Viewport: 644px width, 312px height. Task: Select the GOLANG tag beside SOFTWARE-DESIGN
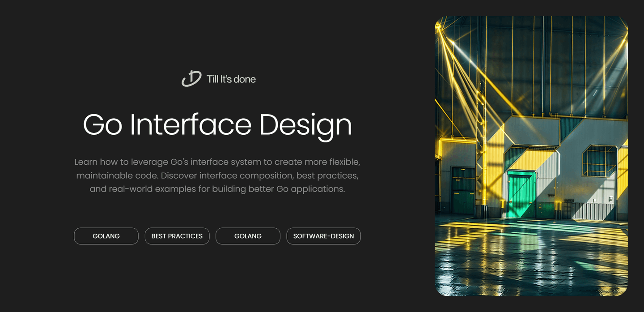tap(248, 236)
